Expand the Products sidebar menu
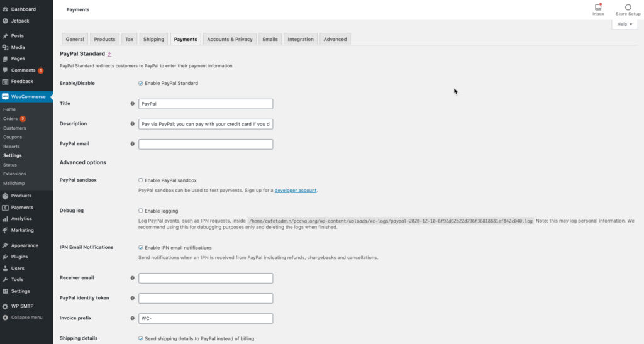 tap(21, 196)
